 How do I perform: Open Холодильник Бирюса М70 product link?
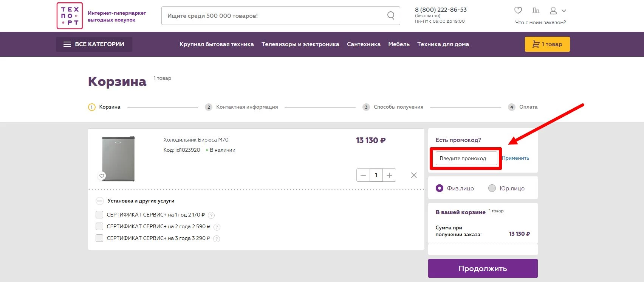tap(196, 140)
